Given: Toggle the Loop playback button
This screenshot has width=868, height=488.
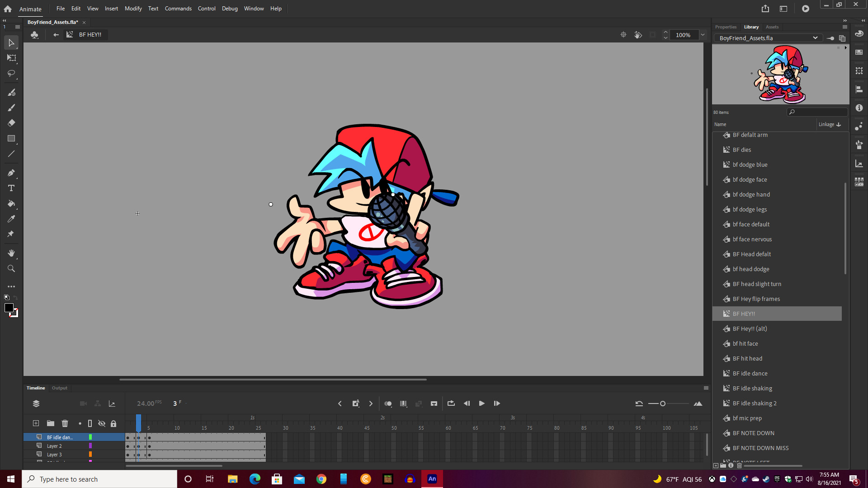Looking at the screenshot, I should (451, 404).
